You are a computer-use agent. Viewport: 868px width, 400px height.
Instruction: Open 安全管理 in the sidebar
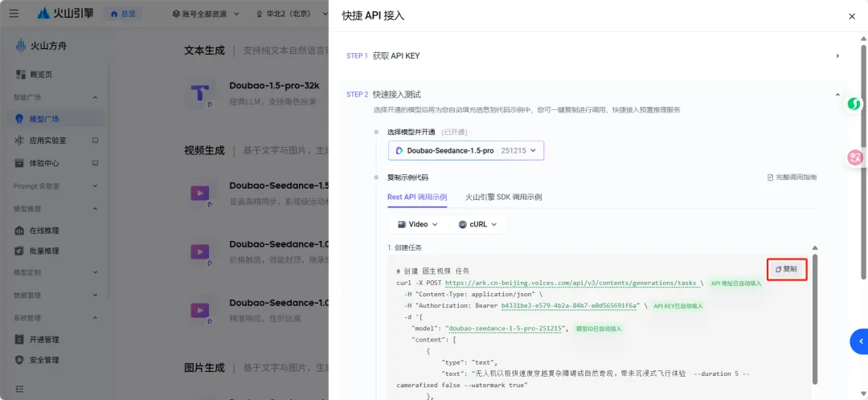(44, 360)
